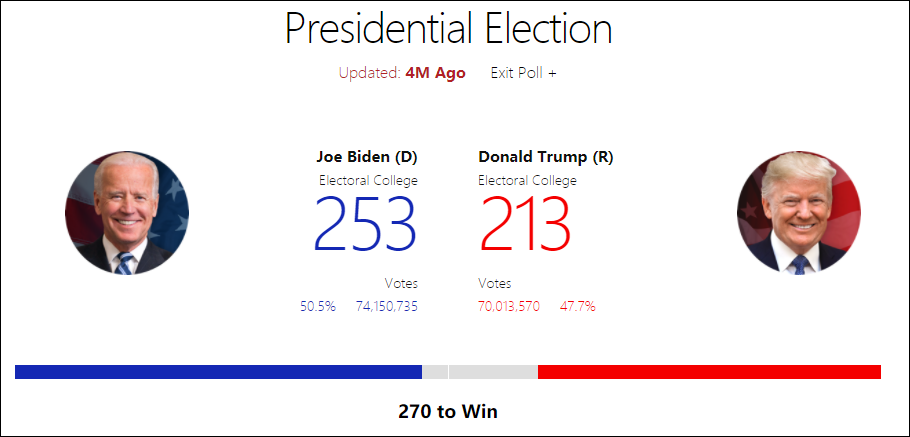Click the red Republican progress bar segment

(709, 372)
